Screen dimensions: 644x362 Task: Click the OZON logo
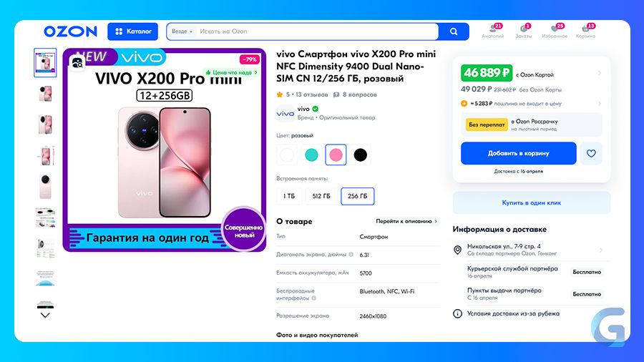click(x=70, y=31)
